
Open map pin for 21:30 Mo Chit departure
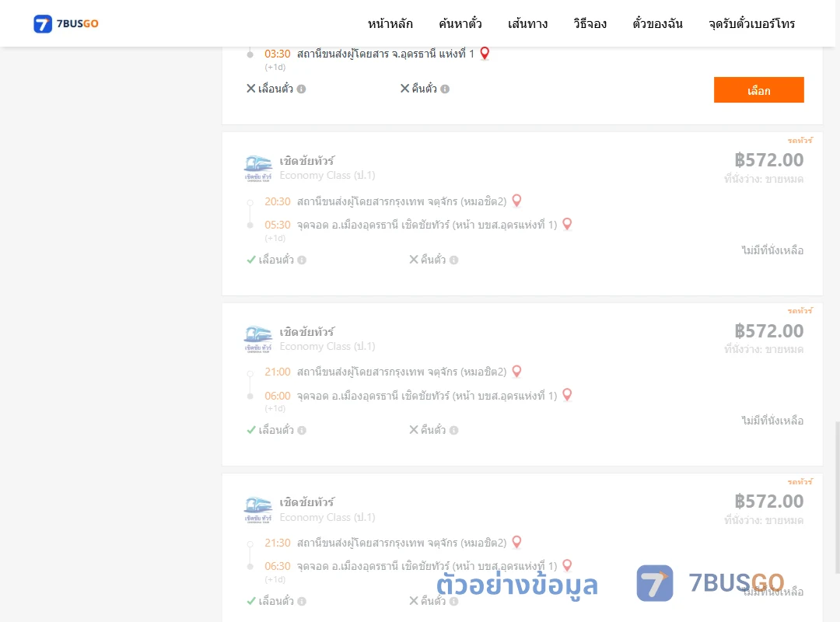tap(517, 542)
